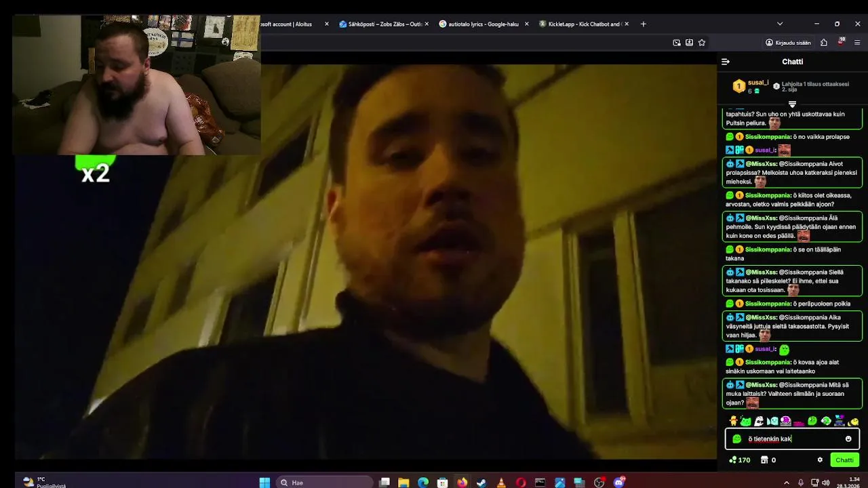Check the 170 channel points balance

(739, 460)
